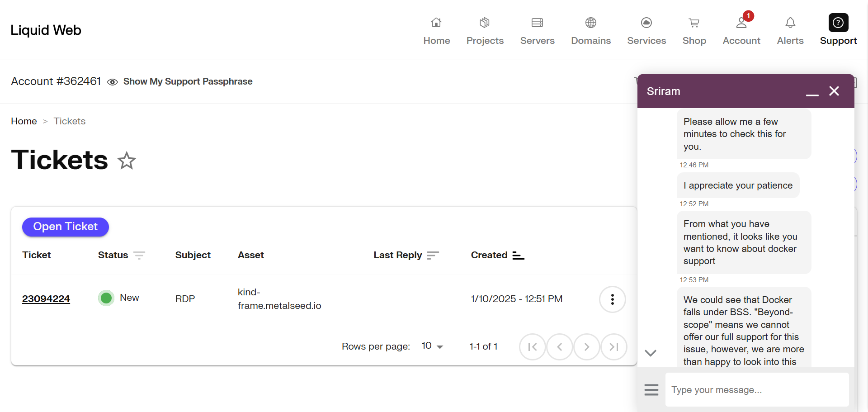Click the green New status indicator

(x=106, y=298)
